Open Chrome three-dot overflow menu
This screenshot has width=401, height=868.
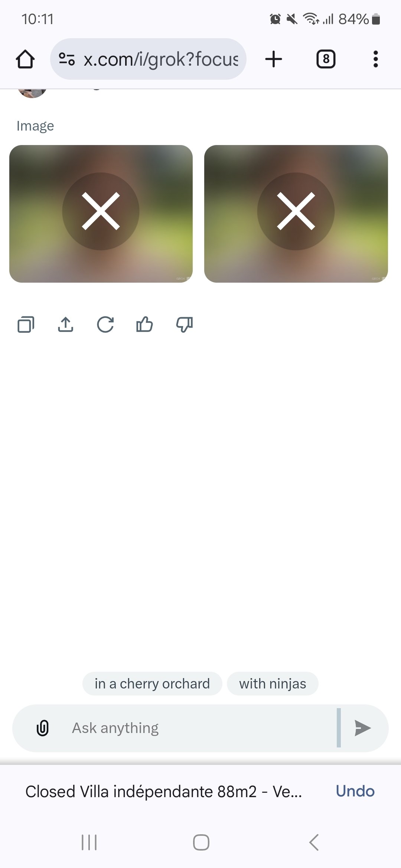coord(376,59)
